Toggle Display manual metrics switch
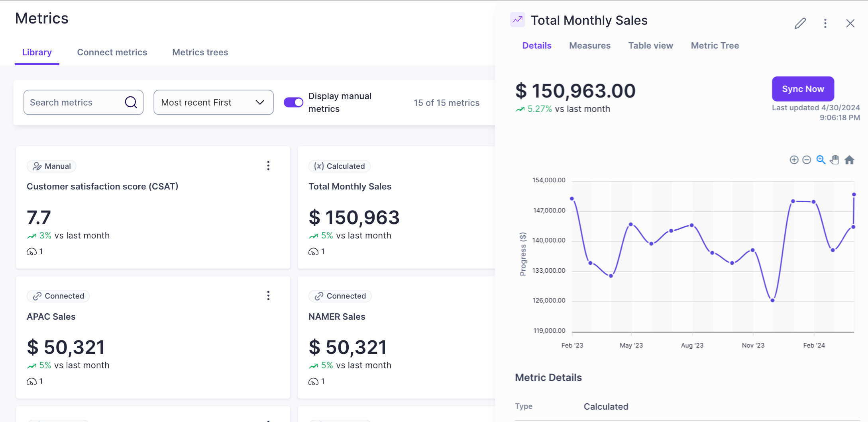Viewport: 868px width, 422px height. click(x=293, y=103)
